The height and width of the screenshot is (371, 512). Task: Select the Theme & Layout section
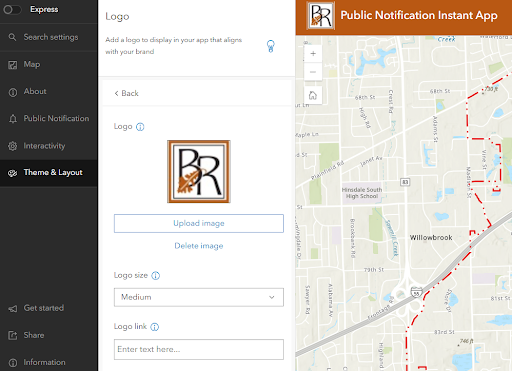point(49,173)
